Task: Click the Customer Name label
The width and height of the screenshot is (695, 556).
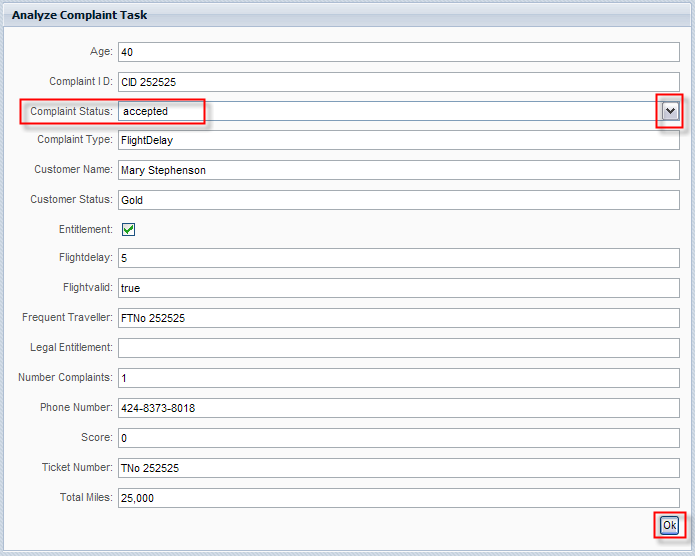Action: coord(74,169)
